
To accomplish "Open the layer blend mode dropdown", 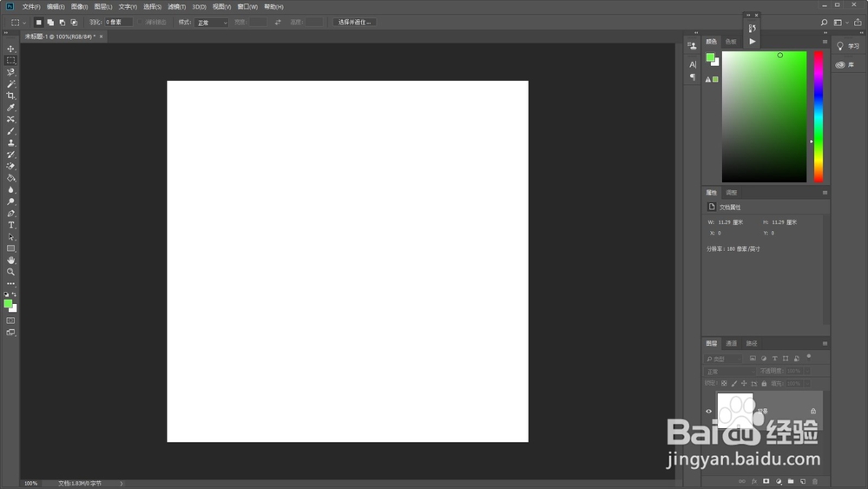I will point(730,371).
